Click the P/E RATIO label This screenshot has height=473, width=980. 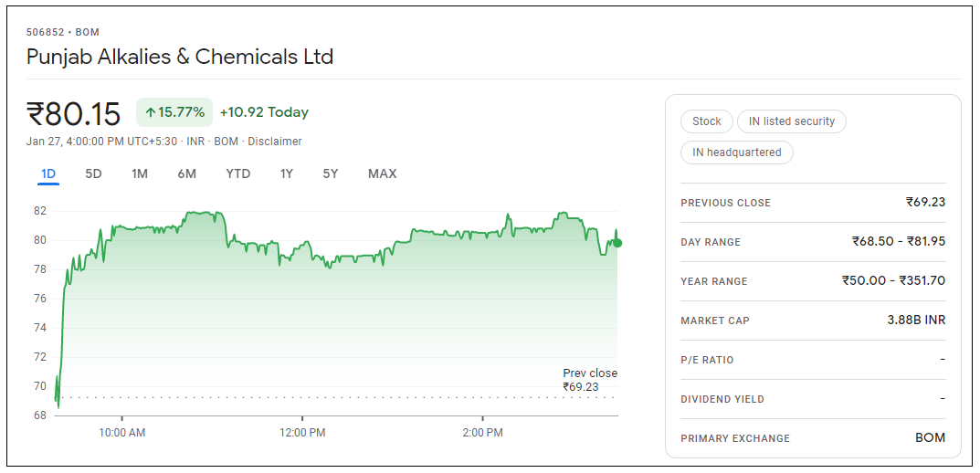(x=707, y=361)
